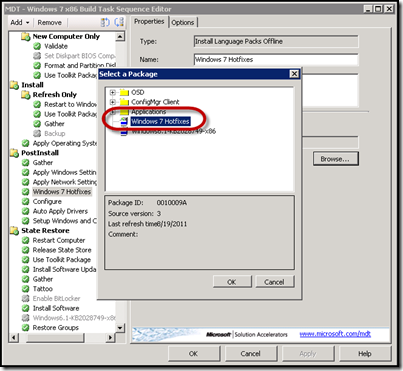The width and height of the screenshot is (403, 371).
Task: Open the Add dropdown menu
Action: tap(20, 23)
